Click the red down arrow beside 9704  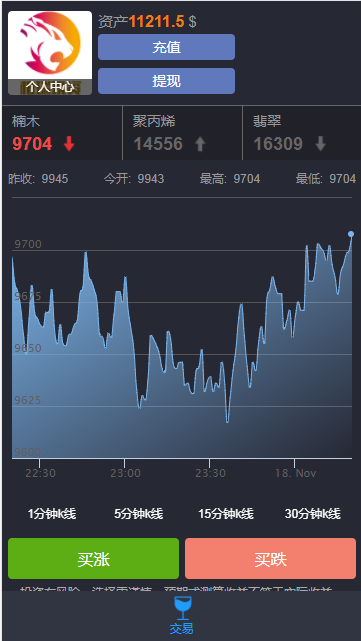tap(69, 144)
